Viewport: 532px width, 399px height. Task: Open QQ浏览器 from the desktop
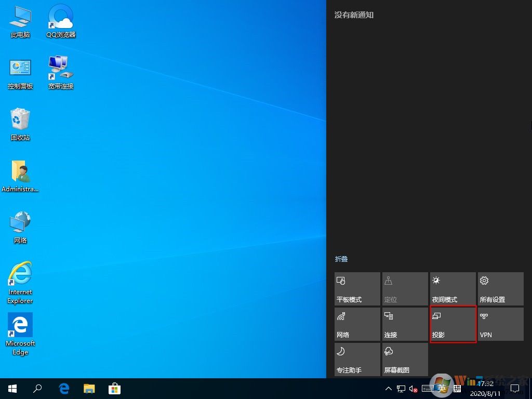(x=60, y=21)
